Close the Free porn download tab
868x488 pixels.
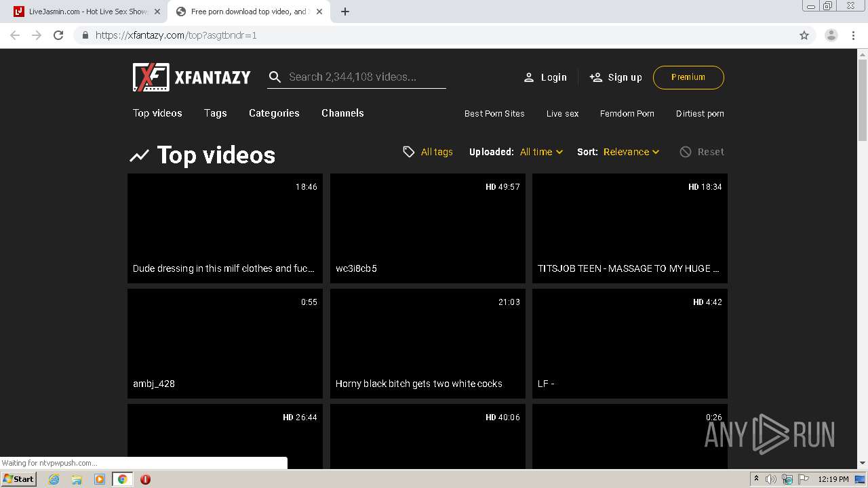point(319,12)
